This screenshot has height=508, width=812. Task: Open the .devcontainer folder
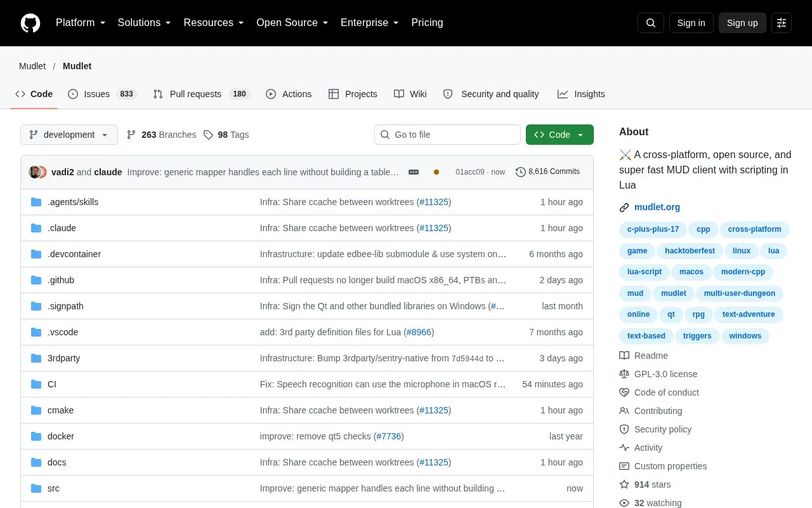[74, 254]
